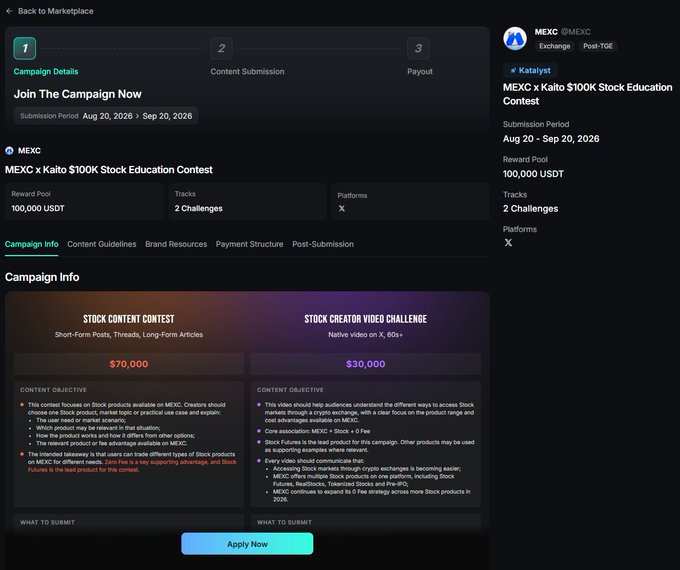The image size is (680, 570).
Task: Click the Reward Pool 100,000 USDT card
Action: coord(84,202)
